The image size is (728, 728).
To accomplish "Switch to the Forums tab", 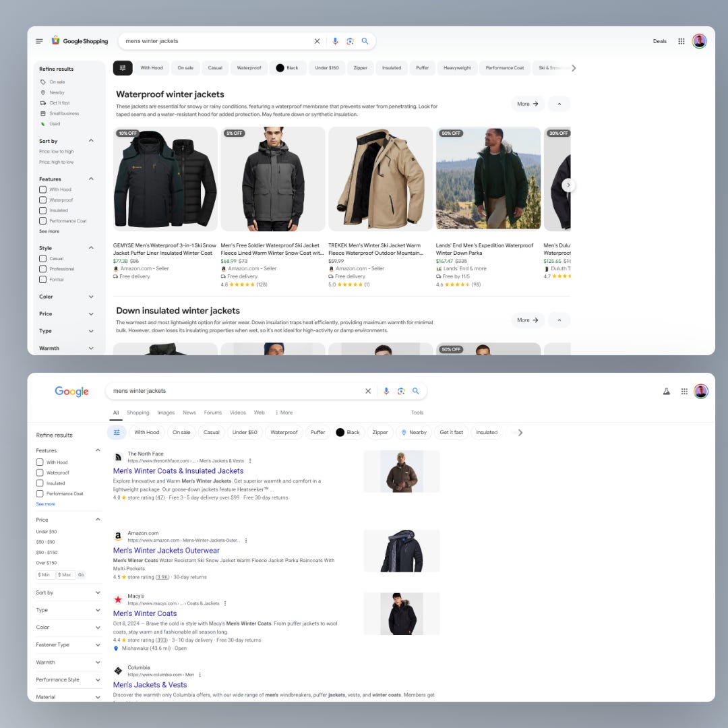I will 212,413.
